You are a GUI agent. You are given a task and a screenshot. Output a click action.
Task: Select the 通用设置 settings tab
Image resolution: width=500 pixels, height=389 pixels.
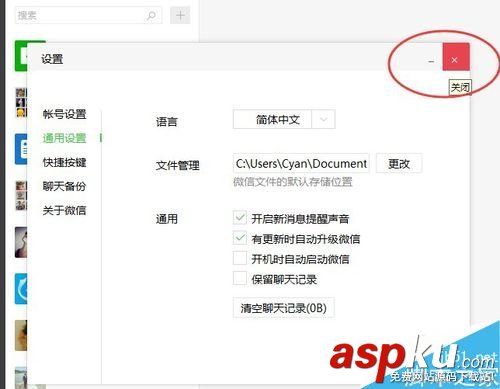(64, 138)
